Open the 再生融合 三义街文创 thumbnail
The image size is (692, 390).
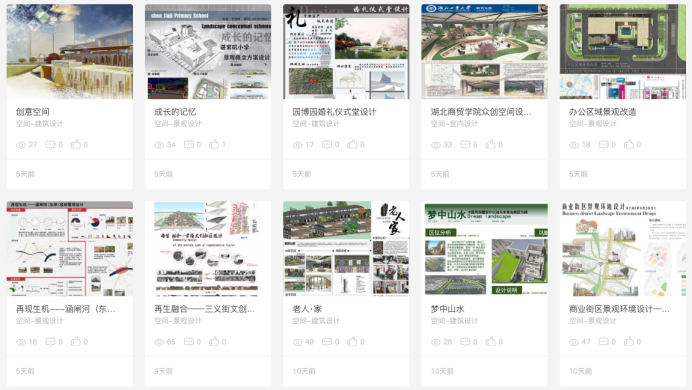pos(208,249)
